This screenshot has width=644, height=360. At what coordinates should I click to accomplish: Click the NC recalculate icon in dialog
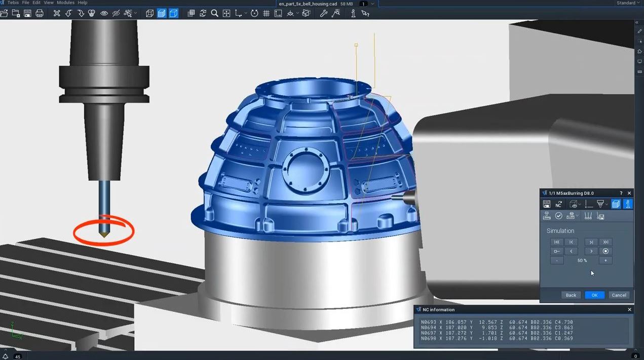coord(558,204)
